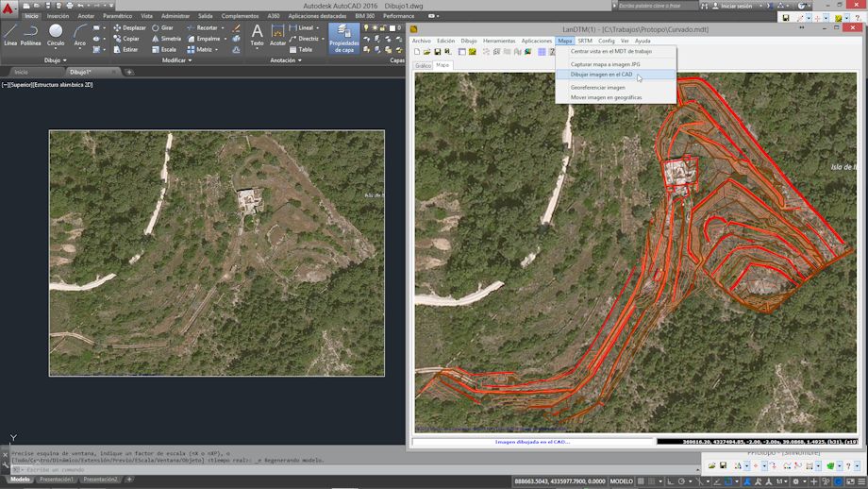Image resolution: width=868 pixels, height=489 pixels.
Task: Switch to the Gráfico tab in LanDTM
Action: click(423, 65)
